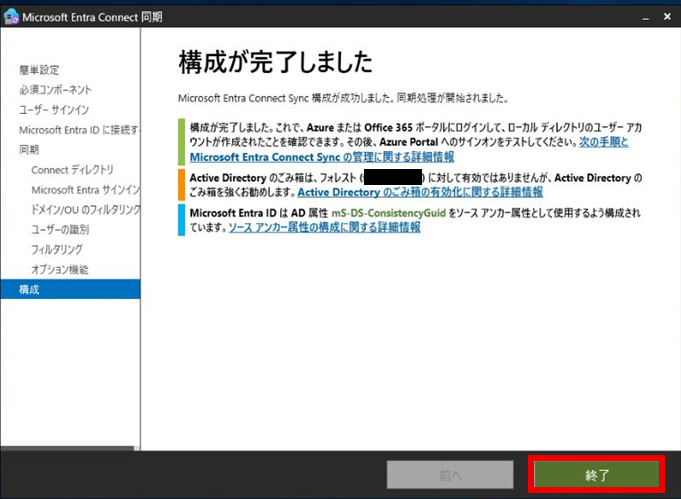Open the ユーザー サインイン step

54,110
